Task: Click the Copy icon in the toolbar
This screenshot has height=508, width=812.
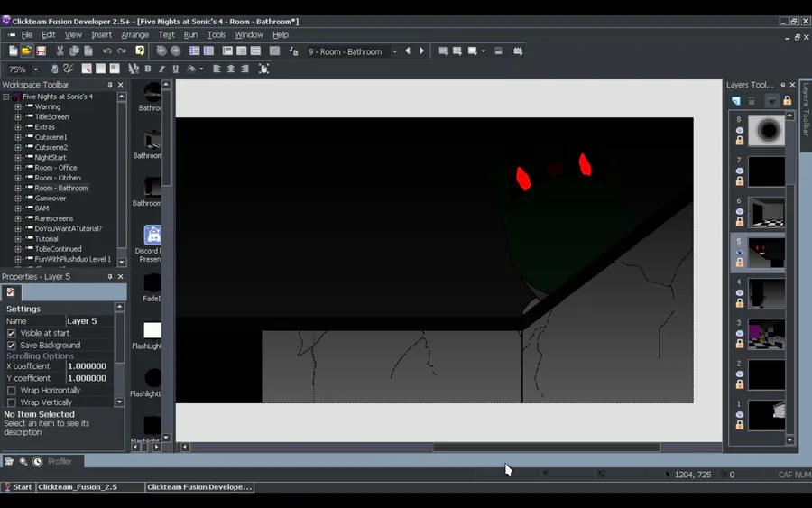Action: click(74, 51)
